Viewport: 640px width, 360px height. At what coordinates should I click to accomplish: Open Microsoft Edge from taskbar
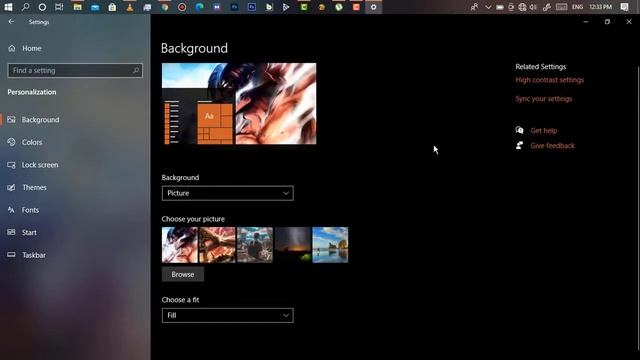(199, 7)
